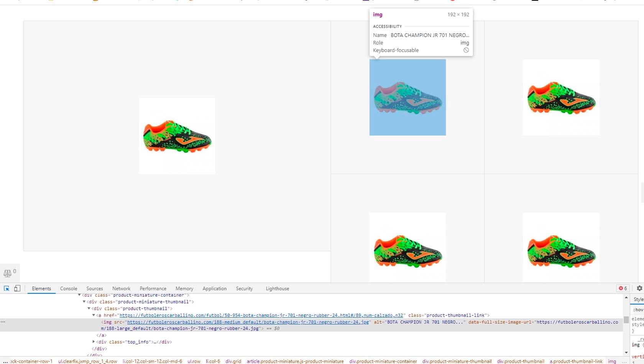The width and height of the screenshot is (644, 364).
Task: Switch to the Security tab
Action: pyautogui.click(x=244, y=289)
